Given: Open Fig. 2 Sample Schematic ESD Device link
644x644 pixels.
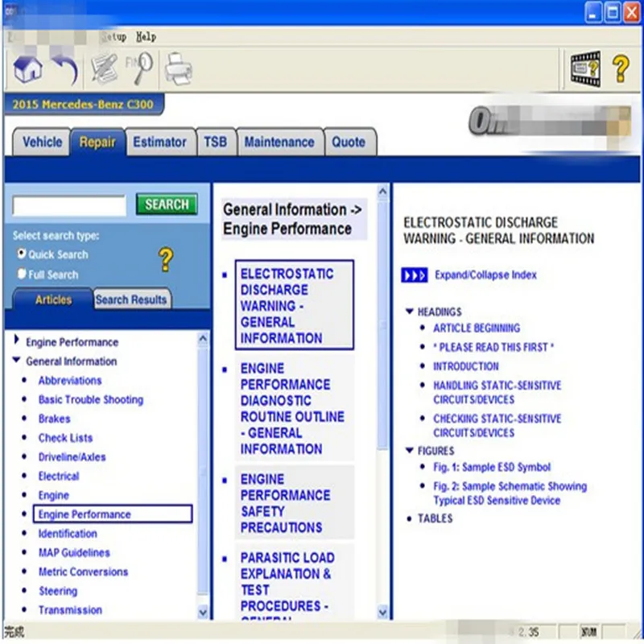Looking at the screenshot, I should pyautogui.click(x=510, y=493).
